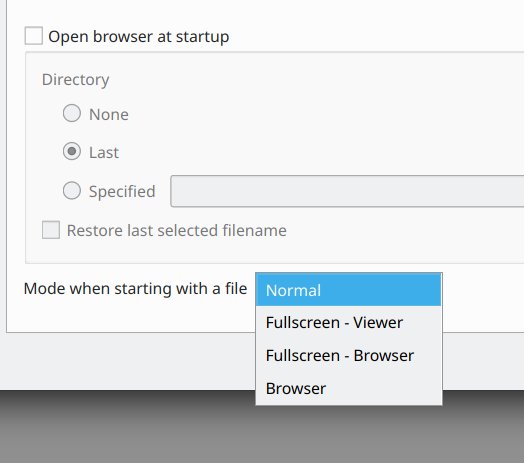Choose Fullscreen - Viewer mode option
The width and height of the screenshot is (524, 463).
coord(349,323)
